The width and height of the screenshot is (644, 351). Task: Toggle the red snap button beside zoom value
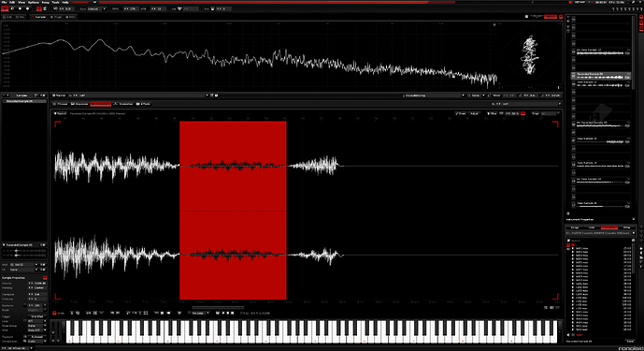tap(522, 113)
